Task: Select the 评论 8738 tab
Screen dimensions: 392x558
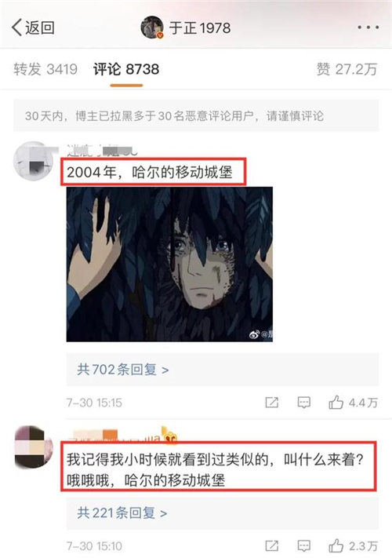Action: (x=126, y=69)
